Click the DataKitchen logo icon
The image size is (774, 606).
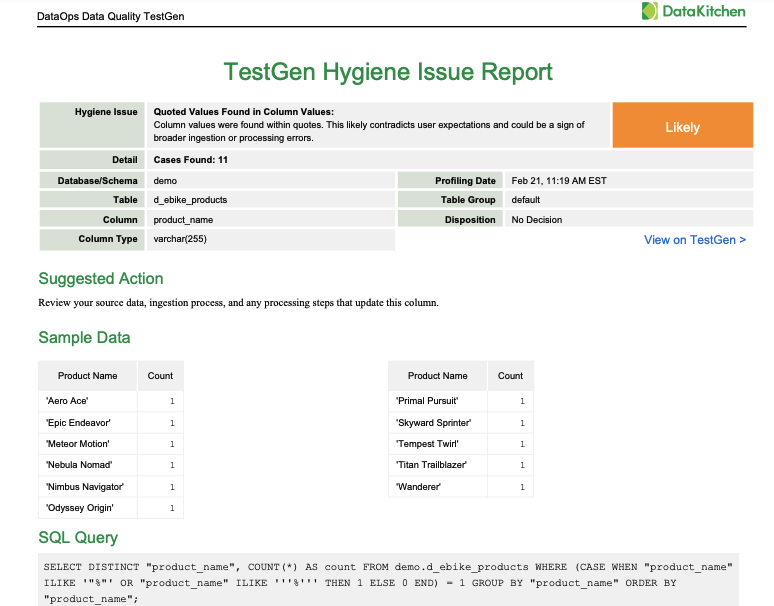click(x=651, y=12)
